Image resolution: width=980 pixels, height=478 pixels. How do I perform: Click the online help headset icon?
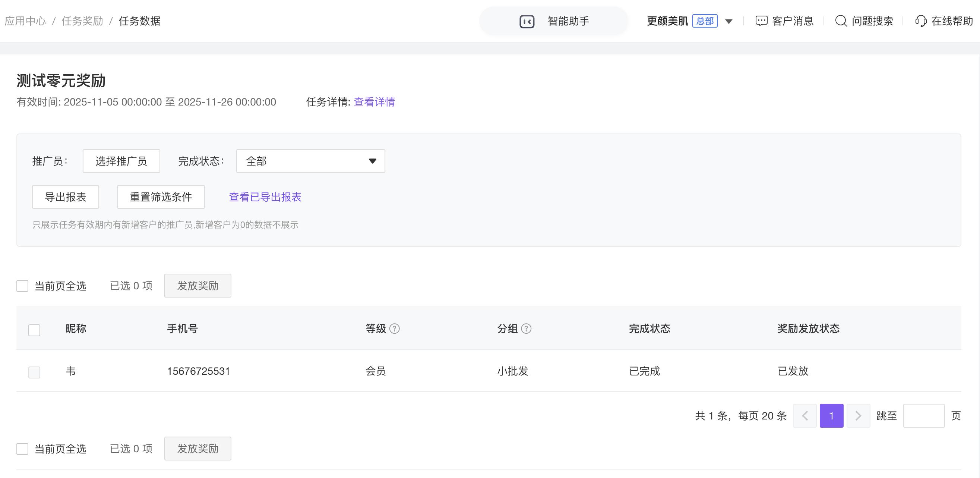coord(921,21)
